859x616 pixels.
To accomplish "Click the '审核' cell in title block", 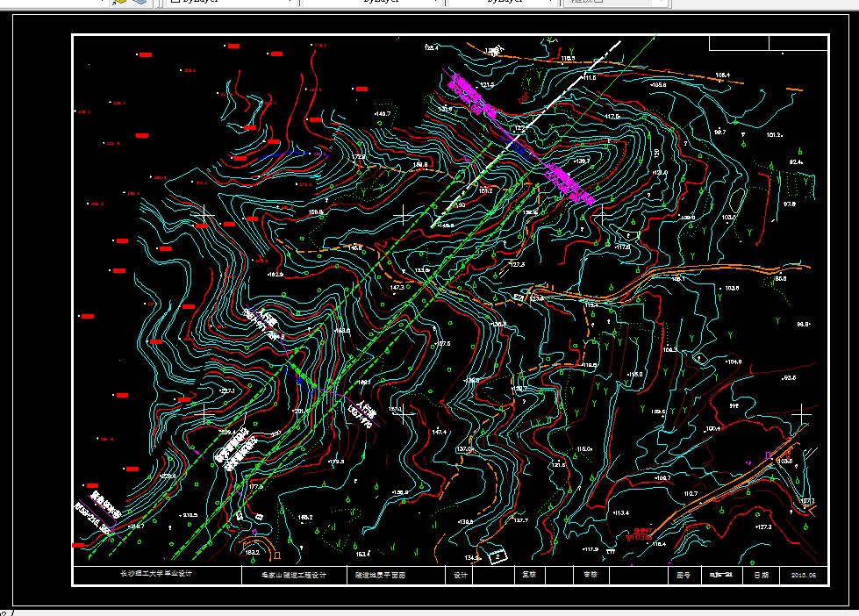I will [590, 575].
